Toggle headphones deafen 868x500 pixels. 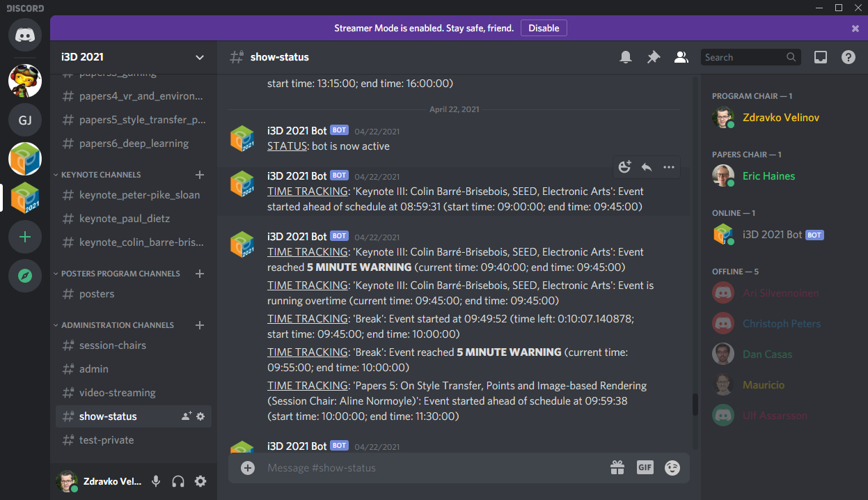tap(178, 481)
